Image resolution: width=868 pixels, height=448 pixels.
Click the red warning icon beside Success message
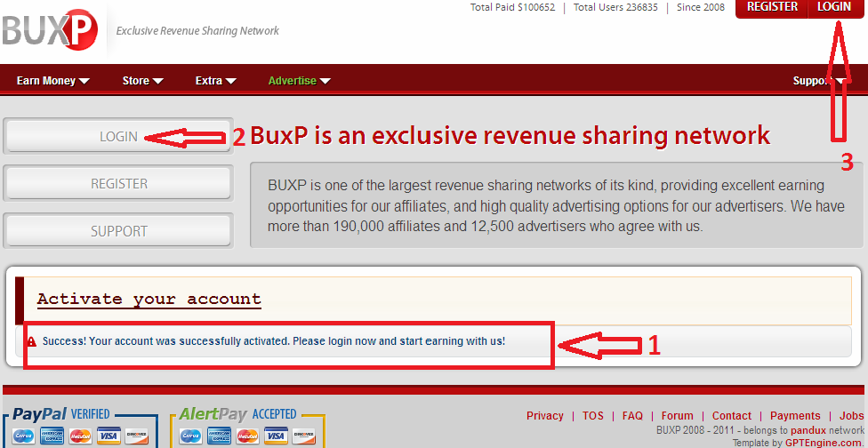(x=32, y=342)
